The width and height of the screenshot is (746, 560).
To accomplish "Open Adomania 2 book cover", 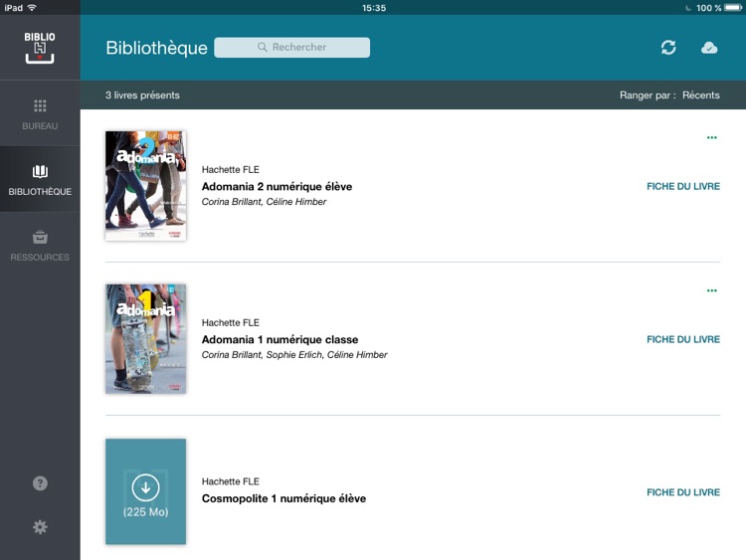I will pyautogui.click(x=145, y=186).
